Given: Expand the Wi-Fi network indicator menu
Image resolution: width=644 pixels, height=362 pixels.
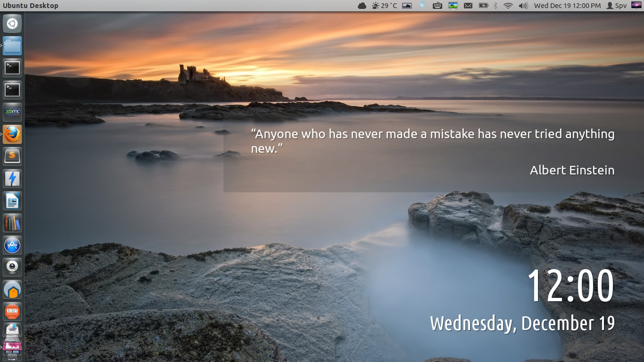Looking at the screenshot, I should click(x=508, y=6).
